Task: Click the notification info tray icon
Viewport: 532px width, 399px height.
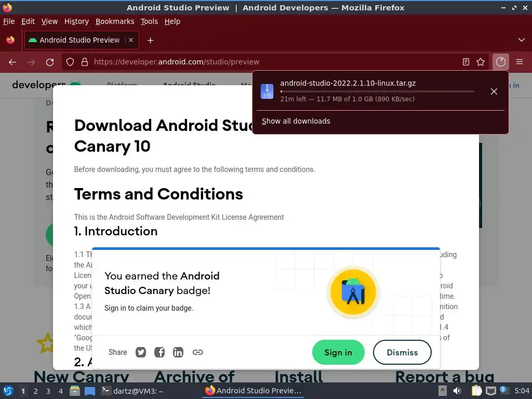Action: [x=503, y=390]
